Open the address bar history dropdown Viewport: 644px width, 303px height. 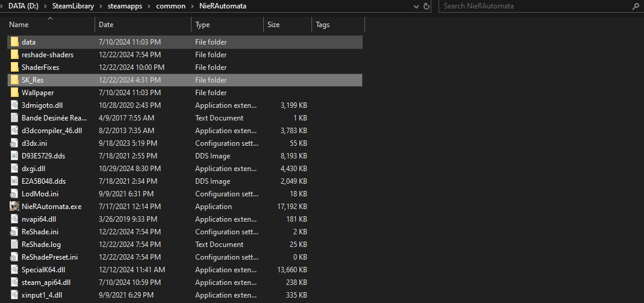coord(417,7)
